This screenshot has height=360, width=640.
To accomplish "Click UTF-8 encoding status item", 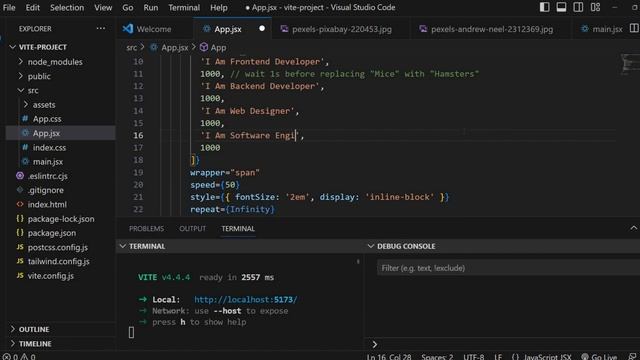I will 474,357.
